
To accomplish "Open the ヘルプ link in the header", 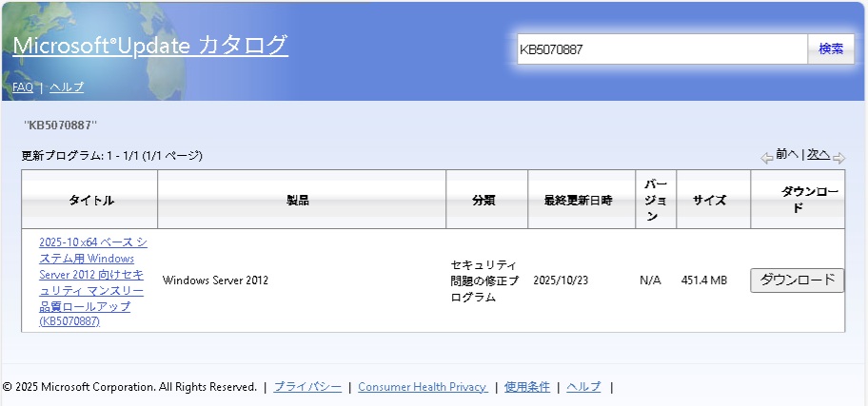I will (x=67, y=87).
